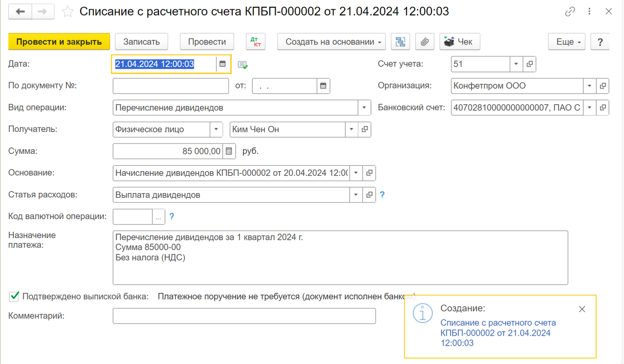Close the document form window

tap(608, 12)
